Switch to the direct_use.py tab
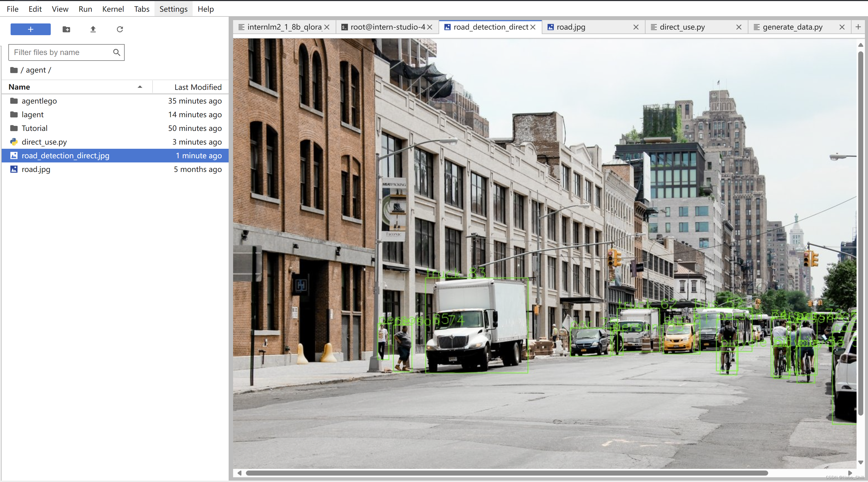Image resolution: width=868 pixels, height=482 pixels. [x=682, y=27]
